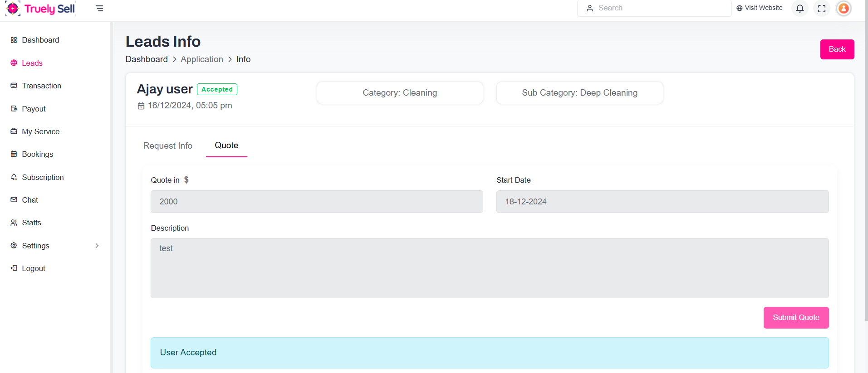This screenshot has width=868, height=373.
Task: Open the user profile avatar
Action: click(x=843, y=8)
